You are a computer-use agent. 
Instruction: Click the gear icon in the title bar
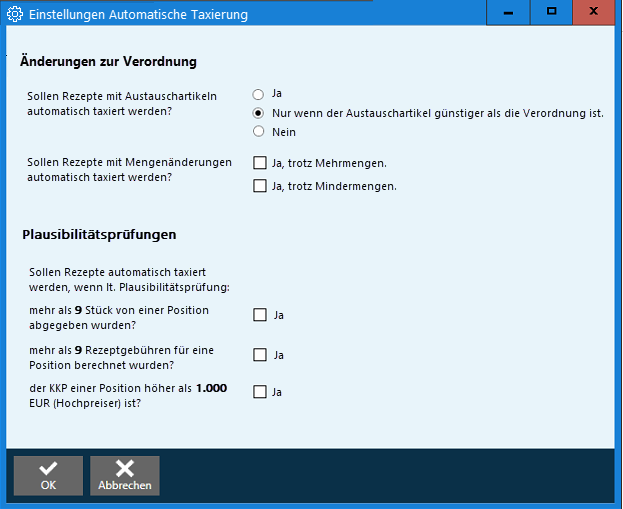(15, 14)
